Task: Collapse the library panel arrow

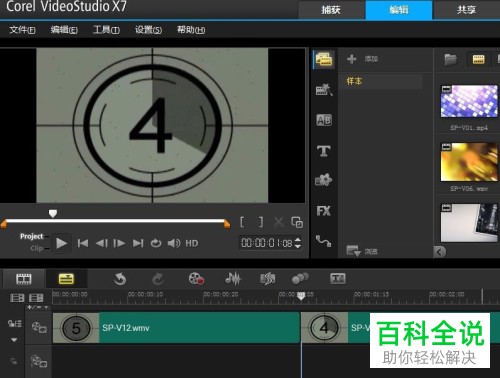Action: (440, 252)
